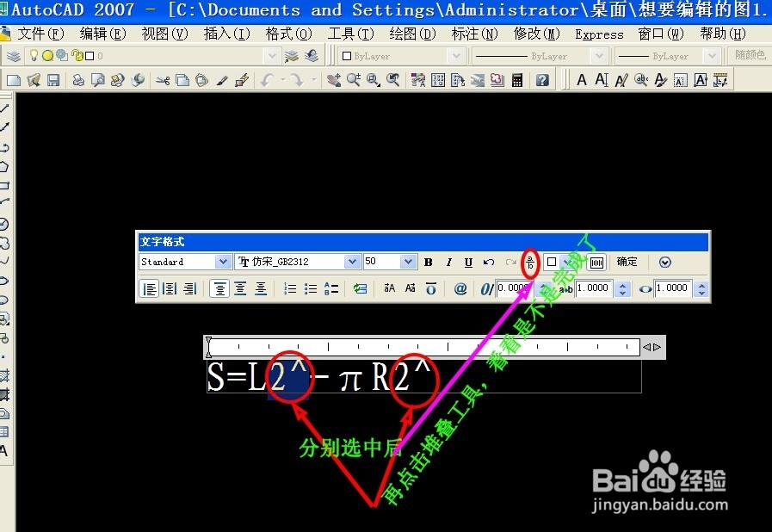772x532 pixels.
Task: Open the 编辑(E) menu
Action: 103,34
